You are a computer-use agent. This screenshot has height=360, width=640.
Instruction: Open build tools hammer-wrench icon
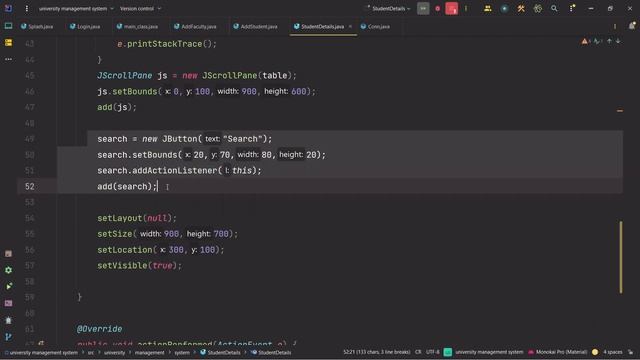[x=521, y=9]
